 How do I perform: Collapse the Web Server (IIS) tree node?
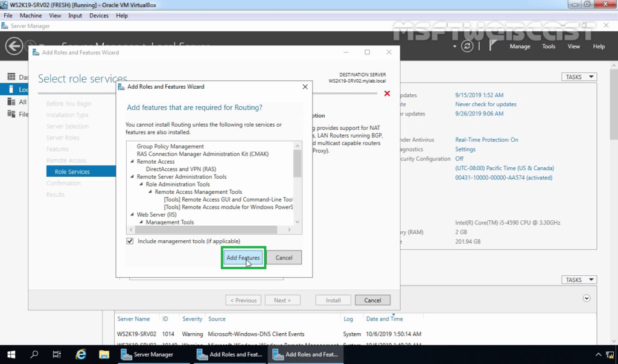pyautogui.click(x=133, y=215)
